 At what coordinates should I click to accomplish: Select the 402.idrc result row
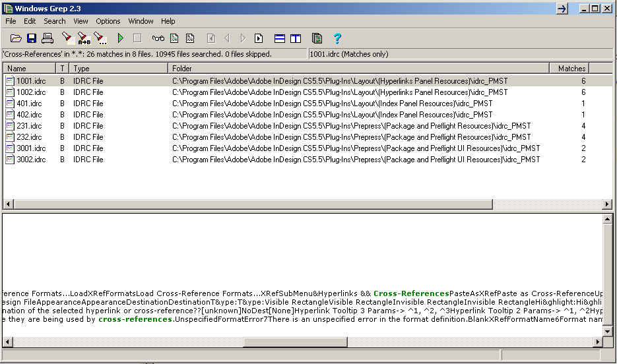click(308, 115)
